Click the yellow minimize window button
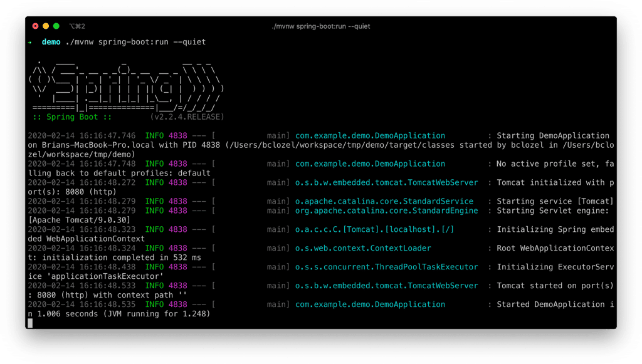 (46, 26)
